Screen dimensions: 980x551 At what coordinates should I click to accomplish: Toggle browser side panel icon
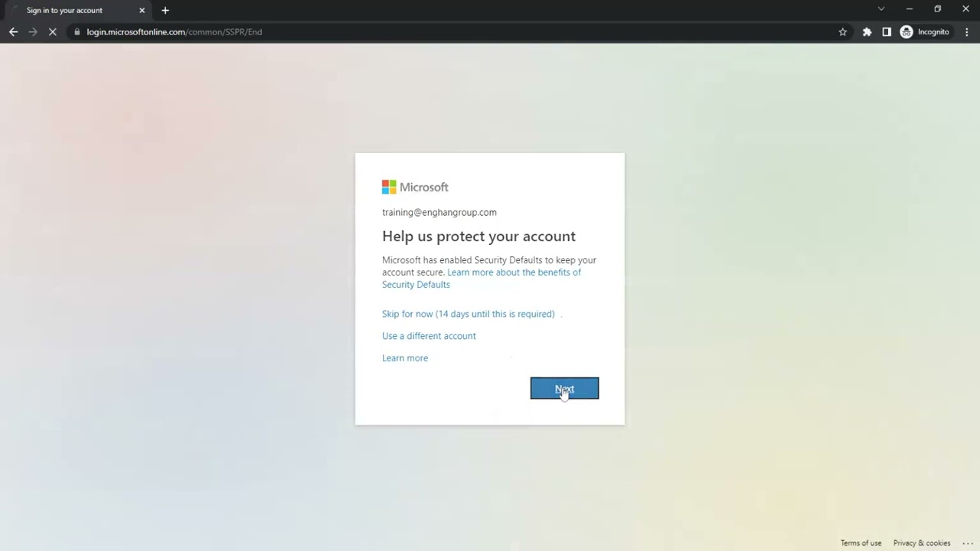coord(887,32)
